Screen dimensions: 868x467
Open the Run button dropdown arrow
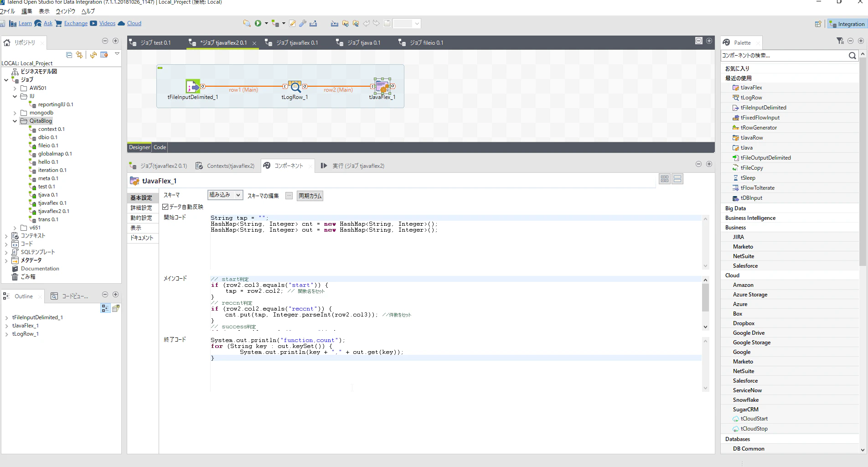[x=266, y=23]
